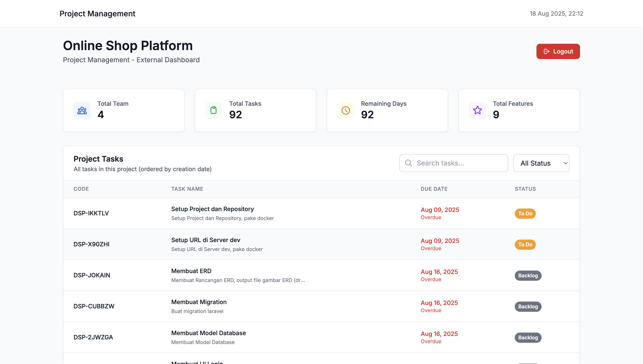Click the To Do badge for DSP-X90ZHI

click(x=525, y=244)
